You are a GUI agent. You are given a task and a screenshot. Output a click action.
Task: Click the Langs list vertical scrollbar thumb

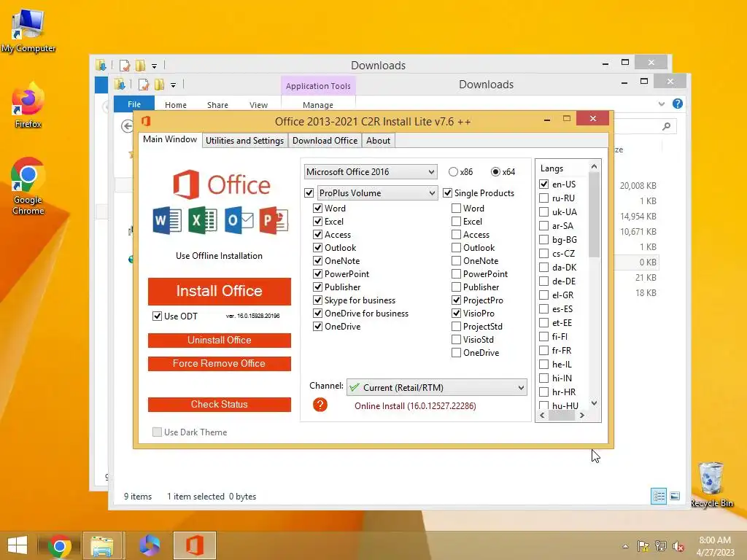point(594,215)
